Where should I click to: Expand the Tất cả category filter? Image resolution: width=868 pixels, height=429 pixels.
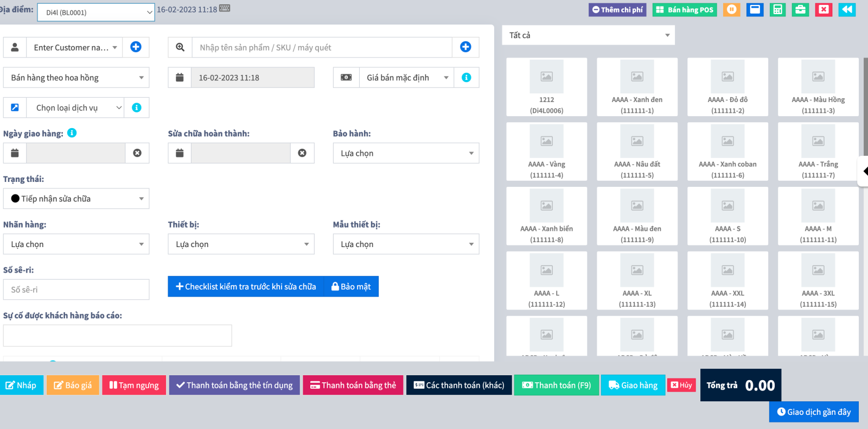pyautogui.click(x=589, y=35)
